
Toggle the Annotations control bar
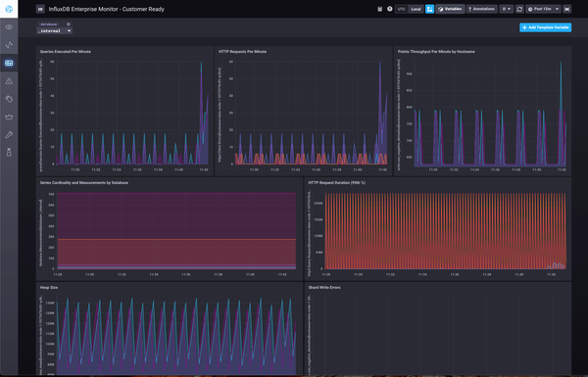[482, 9]
